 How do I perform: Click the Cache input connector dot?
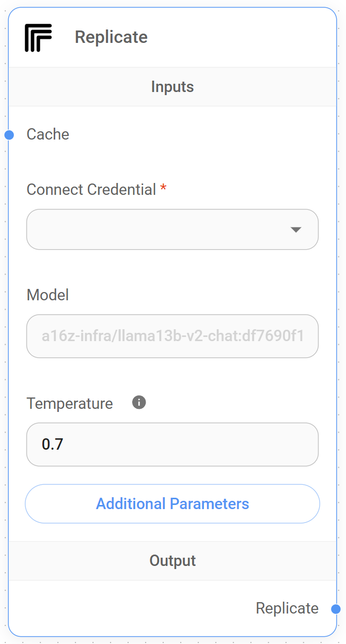(x=9, y=135)
